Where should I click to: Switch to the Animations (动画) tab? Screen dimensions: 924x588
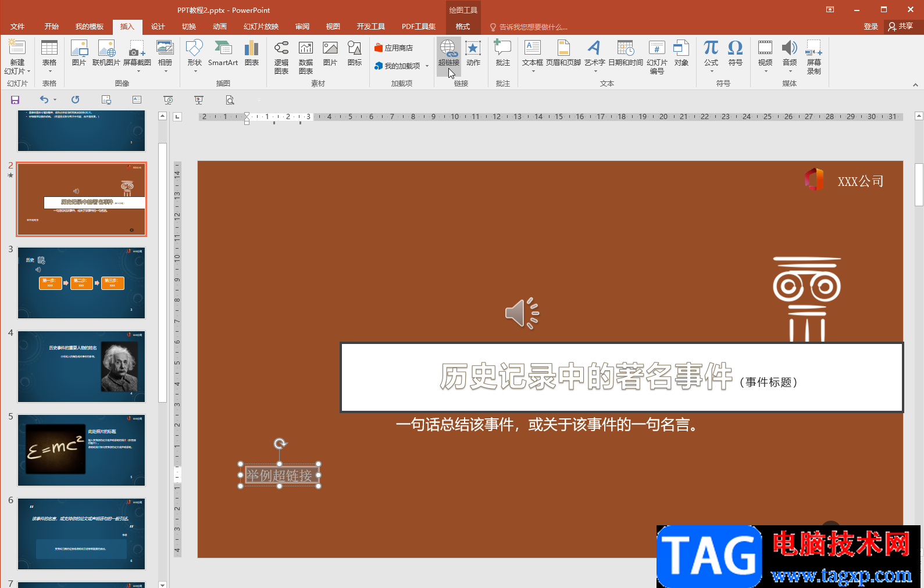point(220,27)
